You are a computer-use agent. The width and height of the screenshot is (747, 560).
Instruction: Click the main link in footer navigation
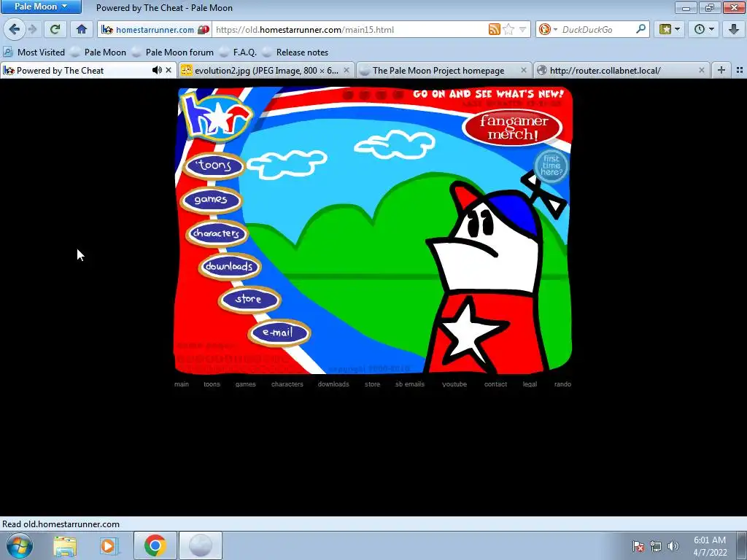pos(182,384)
